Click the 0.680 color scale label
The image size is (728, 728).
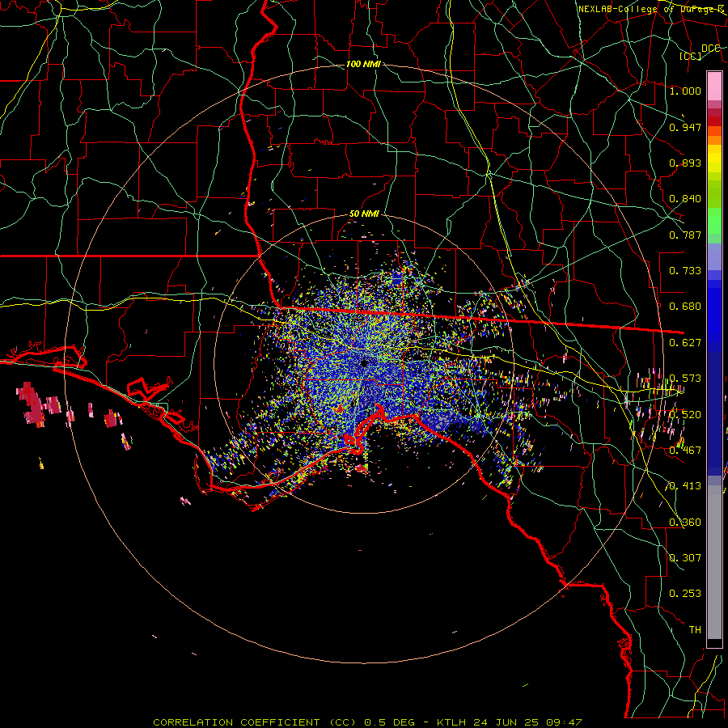click(685, 307)
